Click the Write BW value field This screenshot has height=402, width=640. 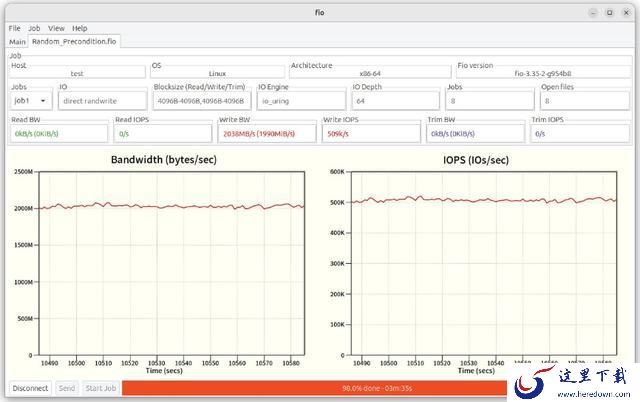pyautogui.click(x=267, y=133)
